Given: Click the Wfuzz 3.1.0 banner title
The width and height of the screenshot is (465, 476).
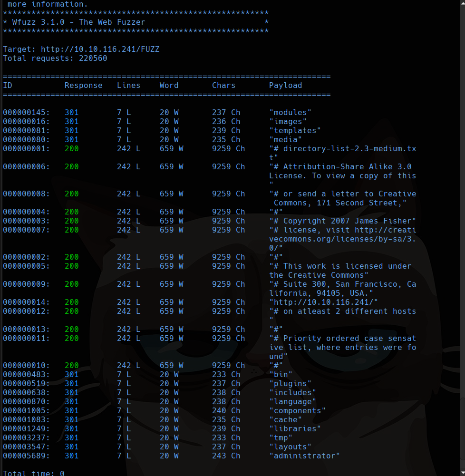Looking at the screenshot, I should click(x=78, y=22).
